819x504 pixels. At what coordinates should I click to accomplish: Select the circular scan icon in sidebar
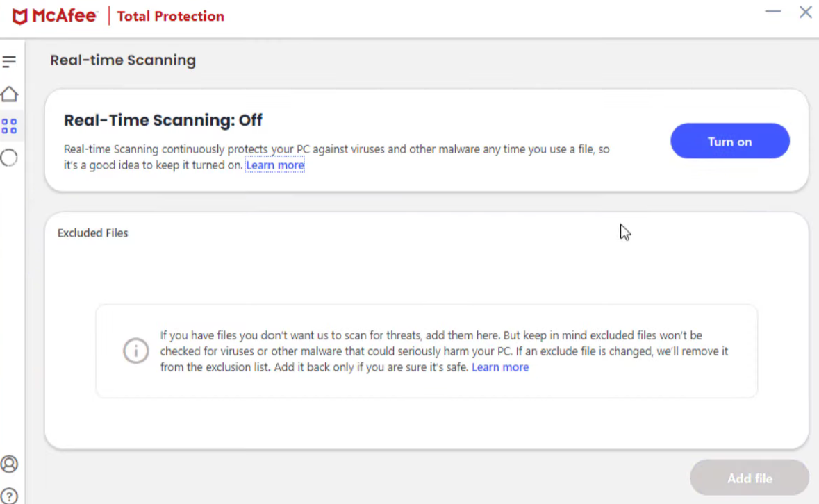(10, 158)
